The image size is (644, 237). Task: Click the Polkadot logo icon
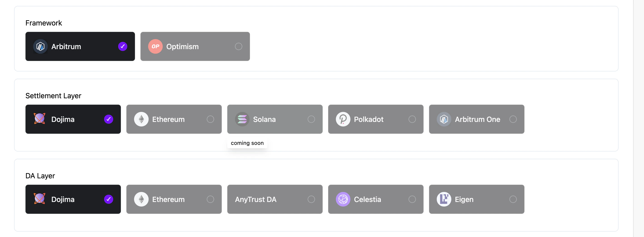click(x=343, y=119)
